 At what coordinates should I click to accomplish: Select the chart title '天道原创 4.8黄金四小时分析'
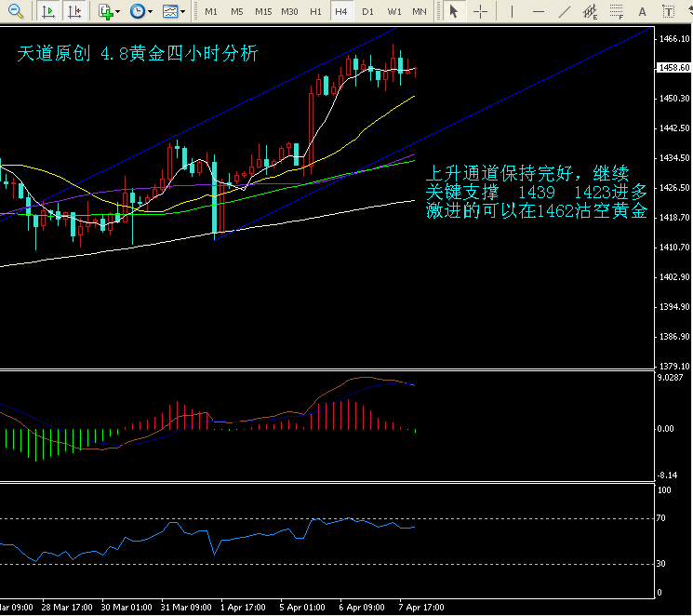137,54
